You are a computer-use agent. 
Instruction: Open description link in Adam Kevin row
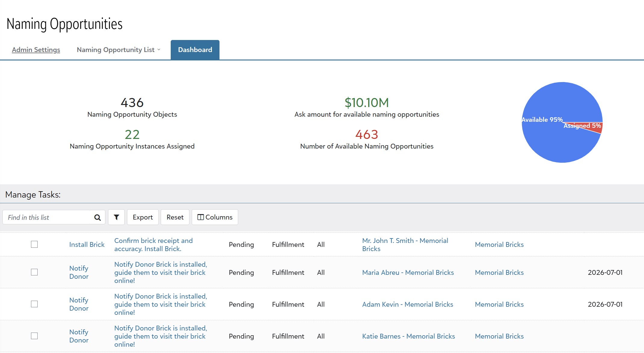tap(161, 304)
